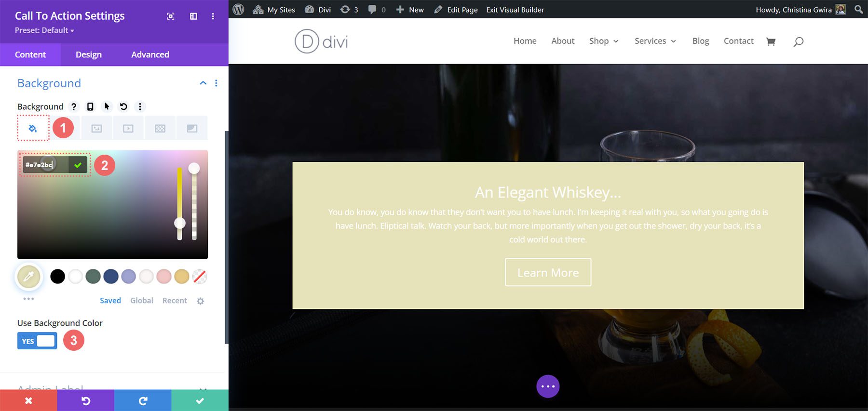This screenshot has width=868, height=411.
Task: Click the Learn More button
Action: (x=548, y=272)
